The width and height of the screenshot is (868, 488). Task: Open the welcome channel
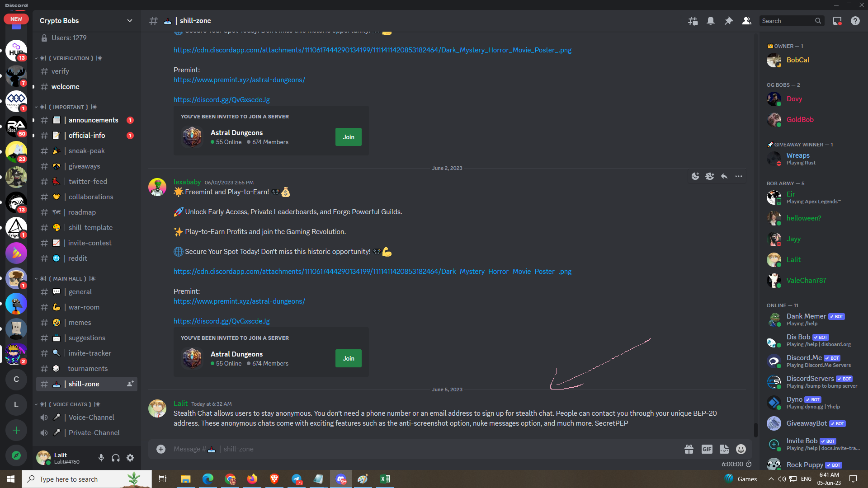pyautogui.click(x=87, y=87)
